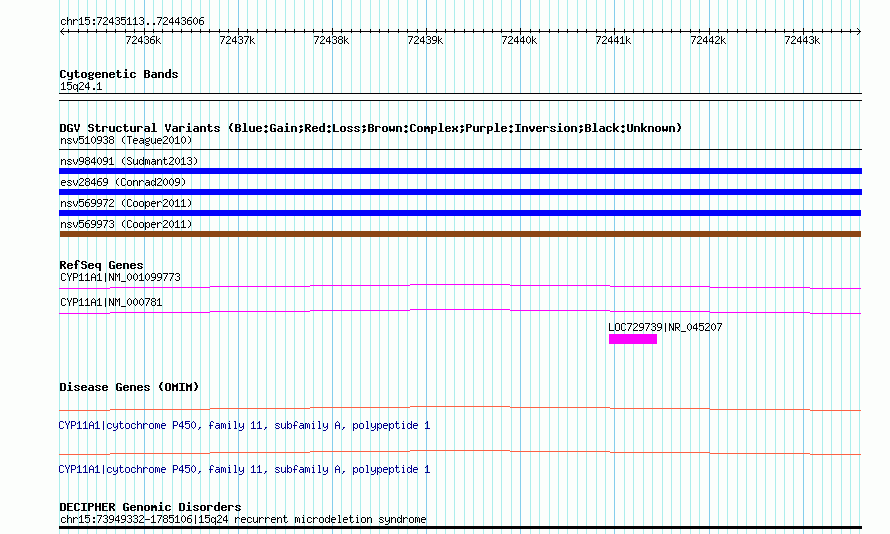Click the blue gain bar under esv28469
Screen dimensions: 890x534
pyautogui.click(x=460, y=192)
